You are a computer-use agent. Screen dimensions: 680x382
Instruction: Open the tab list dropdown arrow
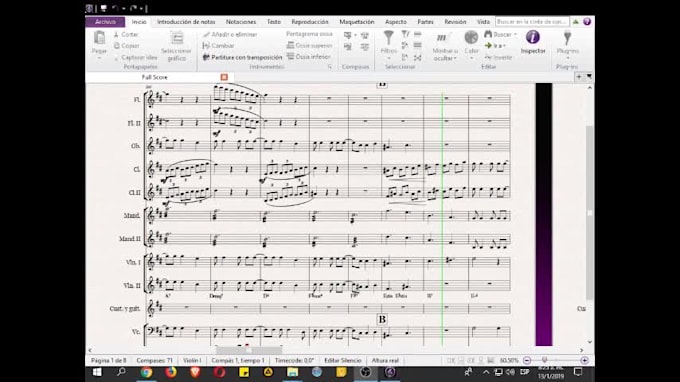point(589,77)
